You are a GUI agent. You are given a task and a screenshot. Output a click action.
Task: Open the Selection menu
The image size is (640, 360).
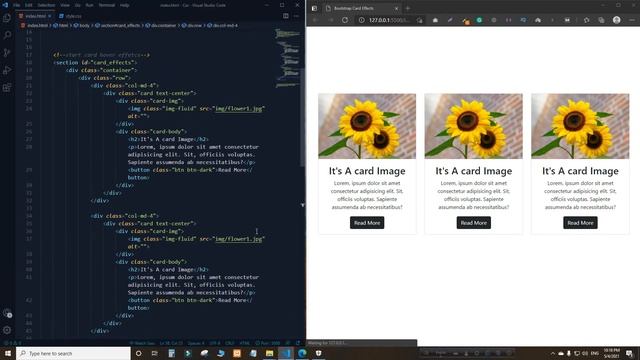(x=46, y=5)
